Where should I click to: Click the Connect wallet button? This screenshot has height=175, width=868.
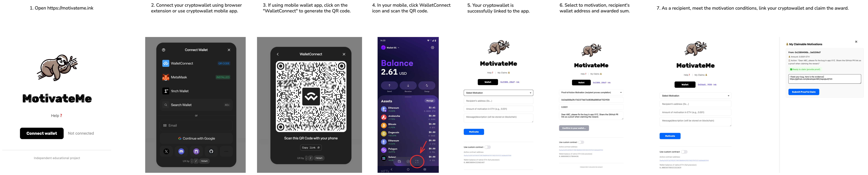pyautogui.click(x=42, y=133)
